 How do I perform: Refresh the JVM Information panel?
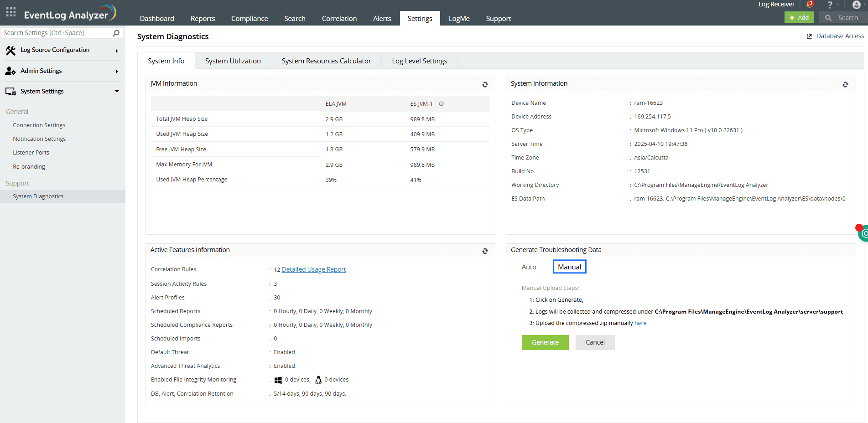tap(485, 84)
